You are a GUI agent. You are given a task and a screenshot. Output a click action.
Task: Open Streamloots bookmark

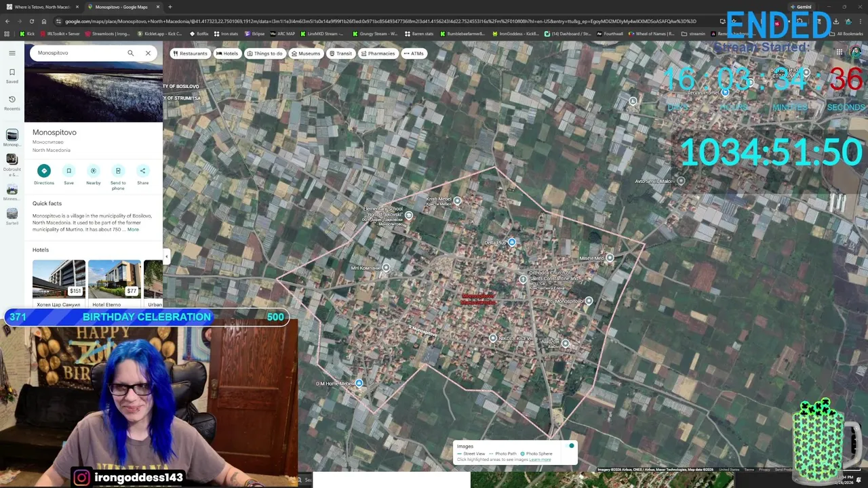pyautogui.click(x=108, y=34)
